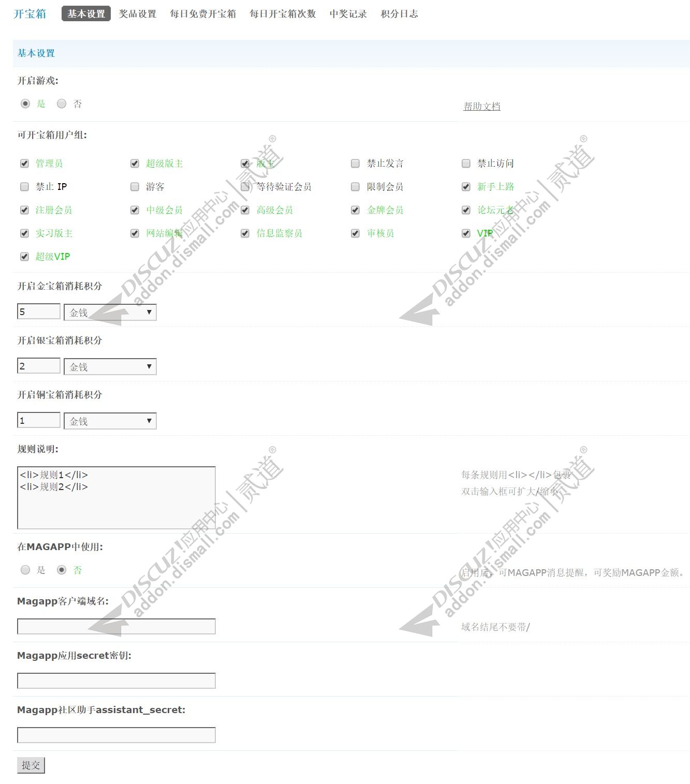Toggle the 版主 checkbox
The image size is (690, 784).
click(245, 164)
